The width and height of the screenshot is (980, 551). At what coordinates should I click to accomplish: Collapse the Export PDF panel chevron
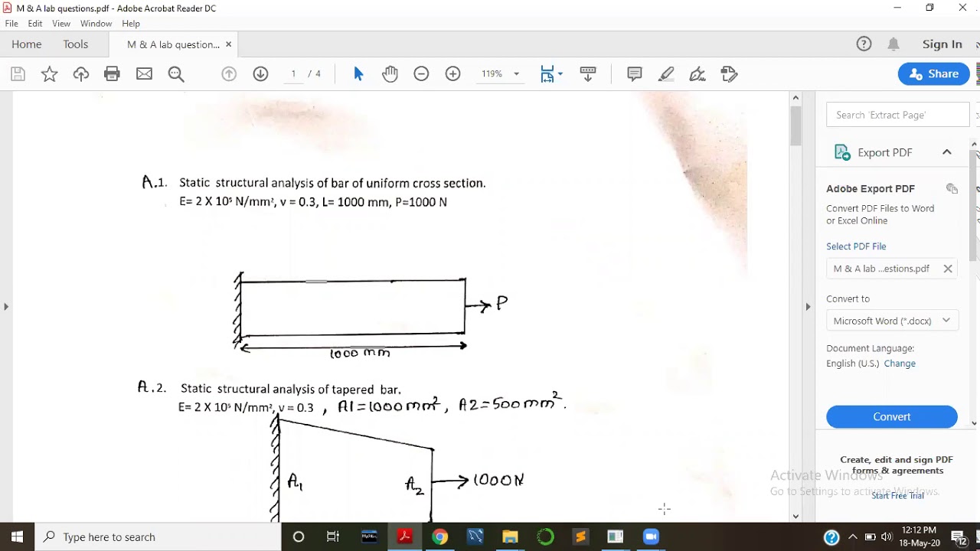(947, 152)
